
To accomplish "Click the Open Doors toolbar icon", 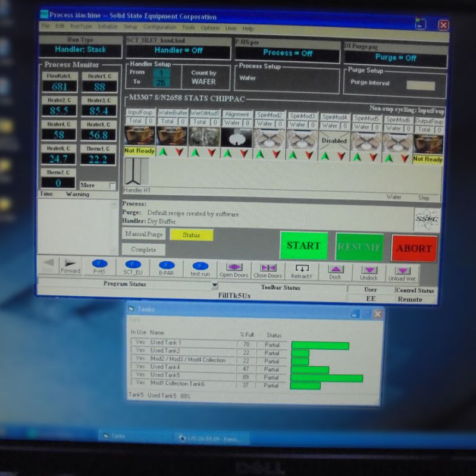I will pos(234,267).
